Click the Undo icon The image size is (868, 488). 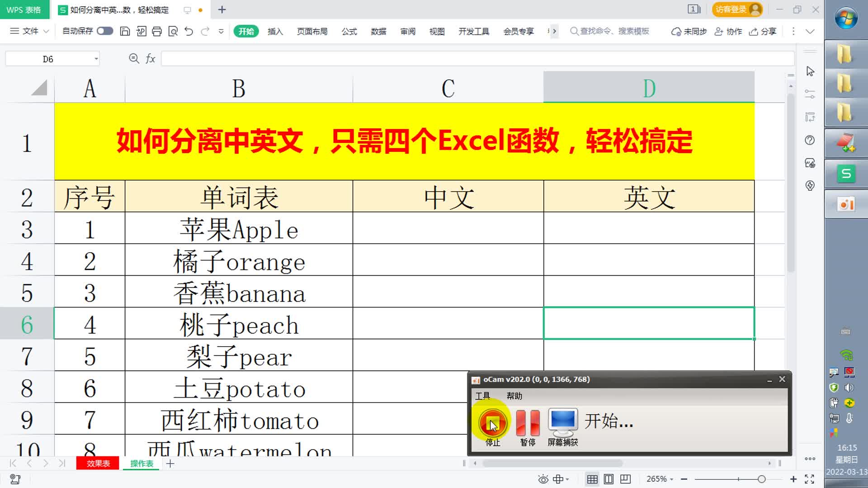tap(189, 31)
